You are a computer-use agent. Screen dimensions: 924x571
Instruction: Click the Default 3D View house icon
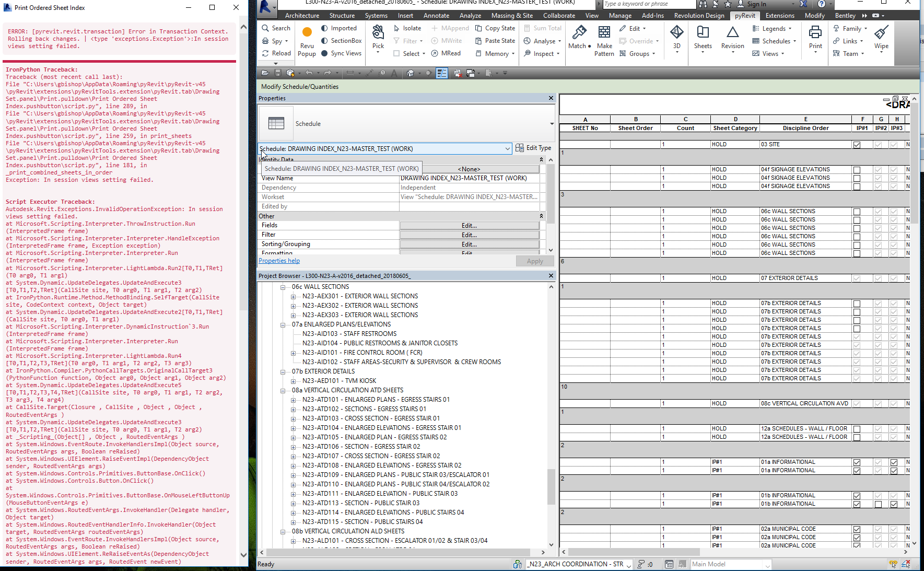(411, 73)
